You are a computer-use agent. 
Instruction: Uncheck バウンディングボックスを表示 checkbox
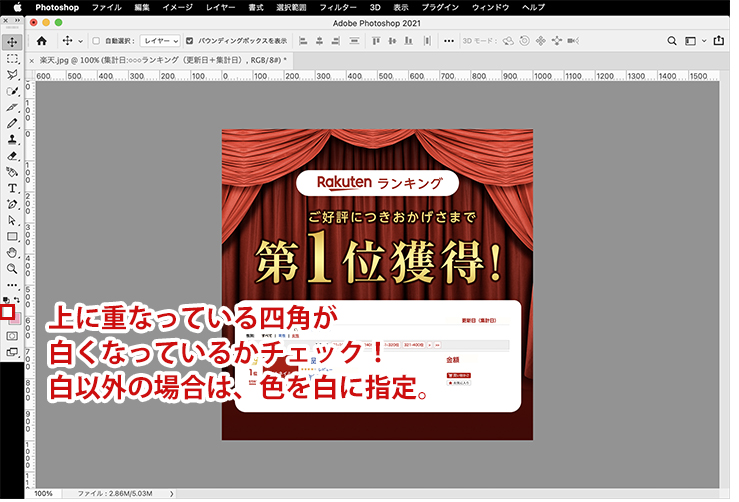click(190, 41)
